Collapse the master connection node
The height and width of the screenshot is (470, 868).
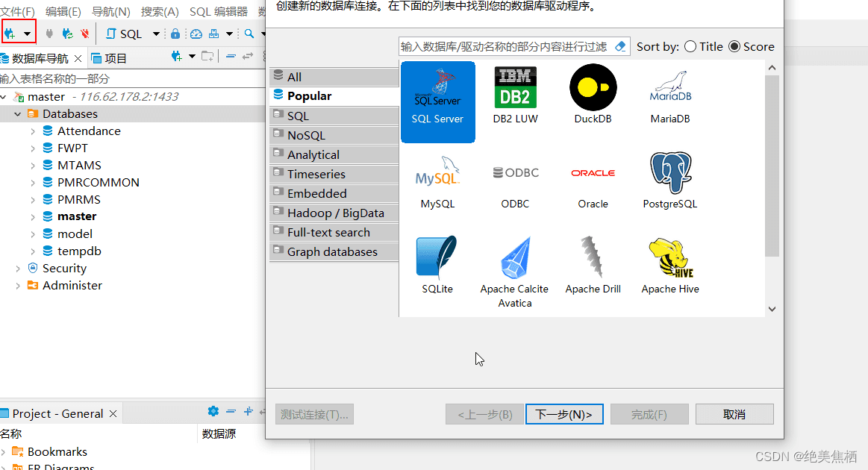pyautogui.click(x=4, y=97)
